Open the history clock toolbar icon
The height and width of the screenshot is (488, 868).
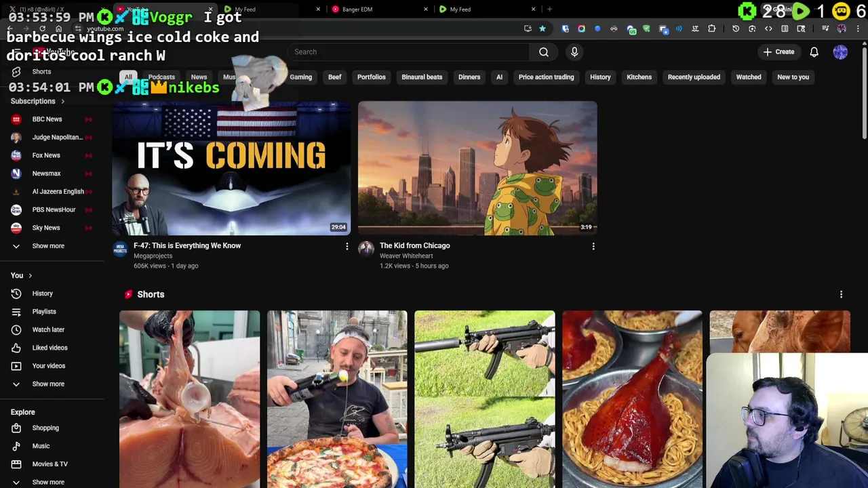click(736, 28)
